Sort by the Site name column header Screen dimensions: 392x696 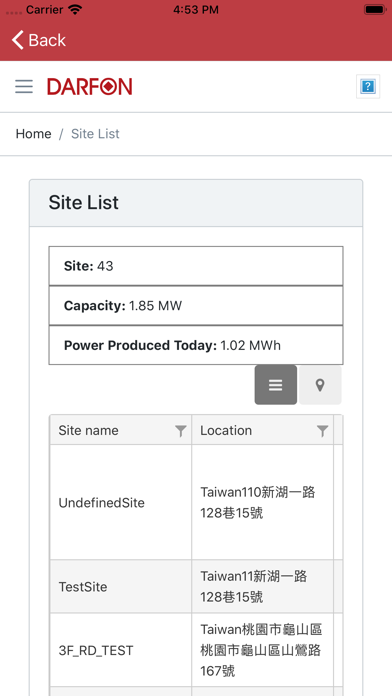[88, 430]
